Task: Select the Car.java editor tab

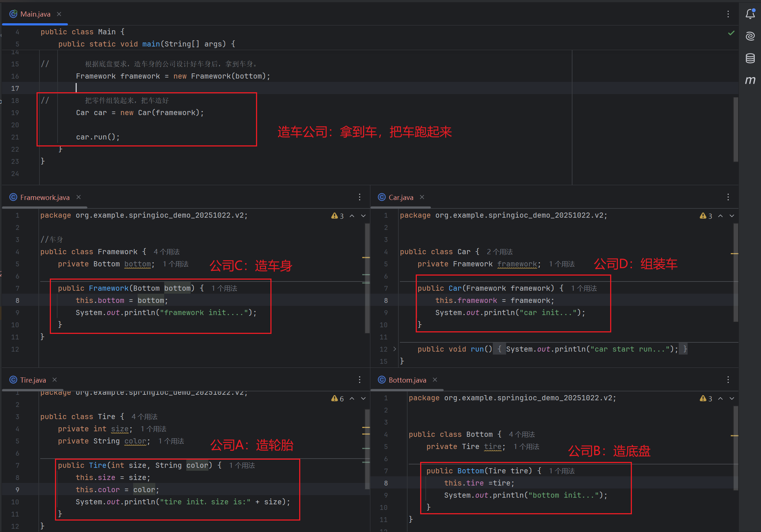Action: (401, 197)
